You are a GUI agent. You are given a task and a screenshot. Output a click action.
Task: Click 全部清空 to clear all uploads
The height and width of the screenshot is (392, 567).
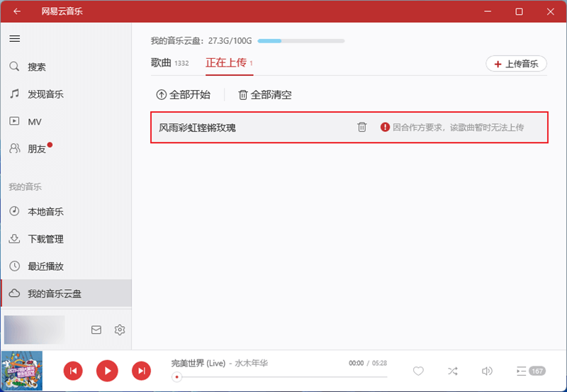click(264, 95)
